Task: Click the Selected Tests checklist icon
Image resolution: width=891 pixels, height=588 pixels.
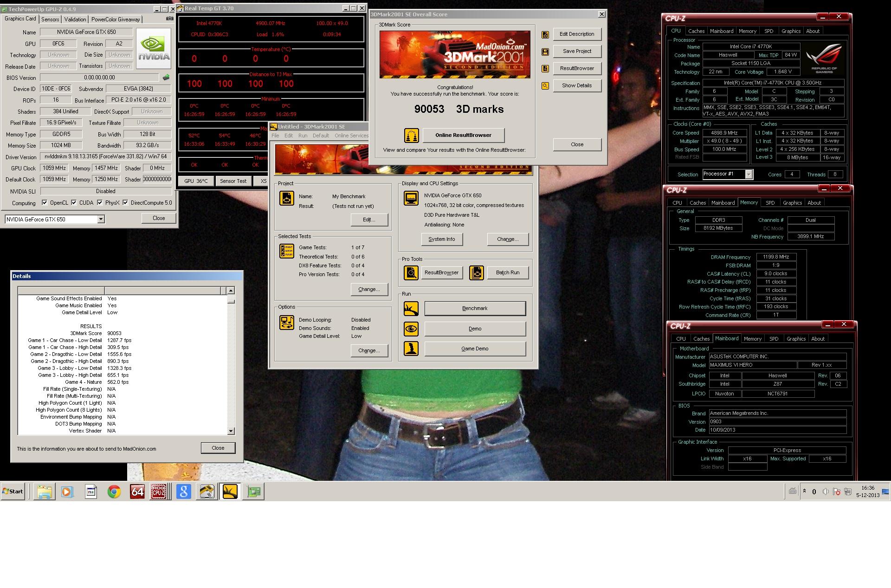Action: (x=287, y=251)
